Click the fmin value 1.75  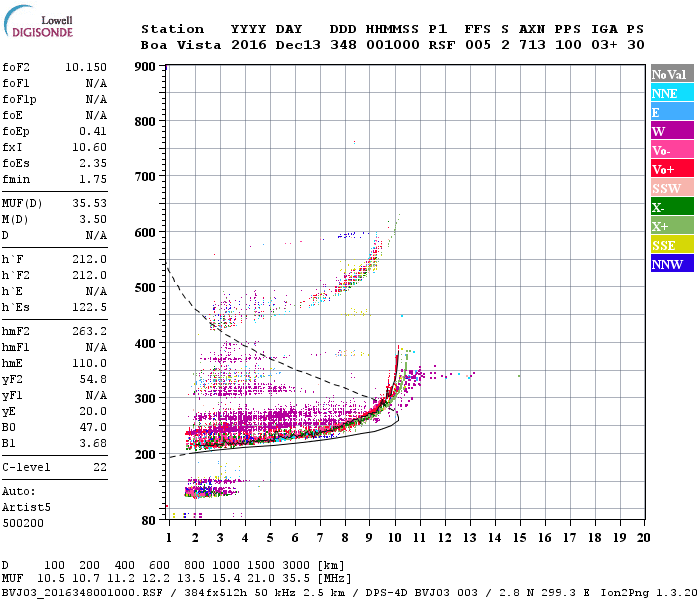[x=93, y=179]
